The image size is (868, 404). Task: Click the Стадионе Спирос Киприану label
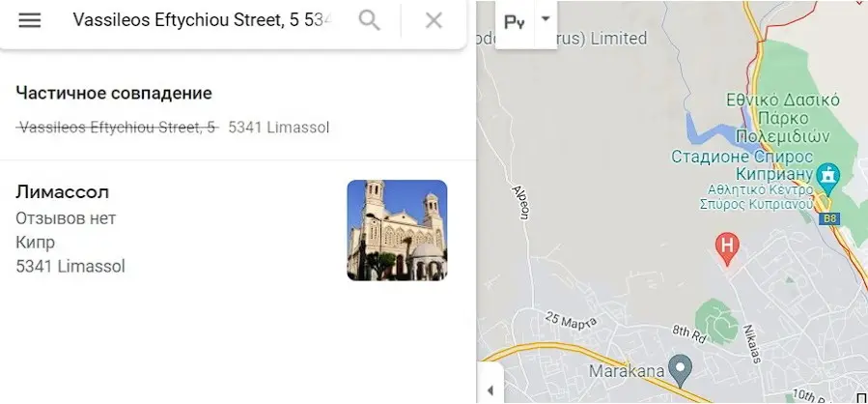(x=742, y=165)
